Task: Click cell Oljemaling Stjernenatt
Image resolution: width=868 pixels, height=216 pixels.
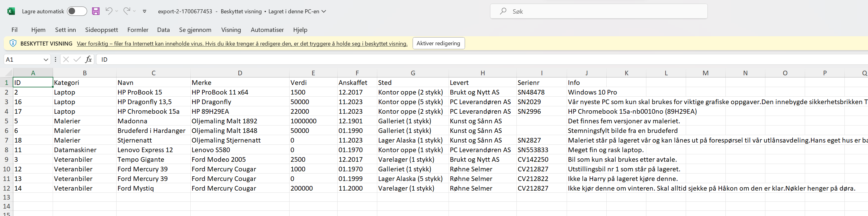Action: tap(240, 140)
